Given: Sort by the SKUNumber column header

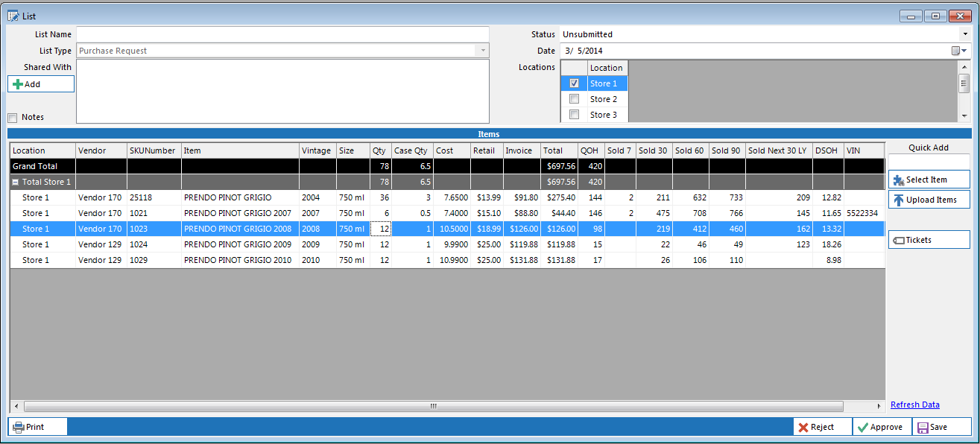Looking at the screenshot, I should point(154,150).
